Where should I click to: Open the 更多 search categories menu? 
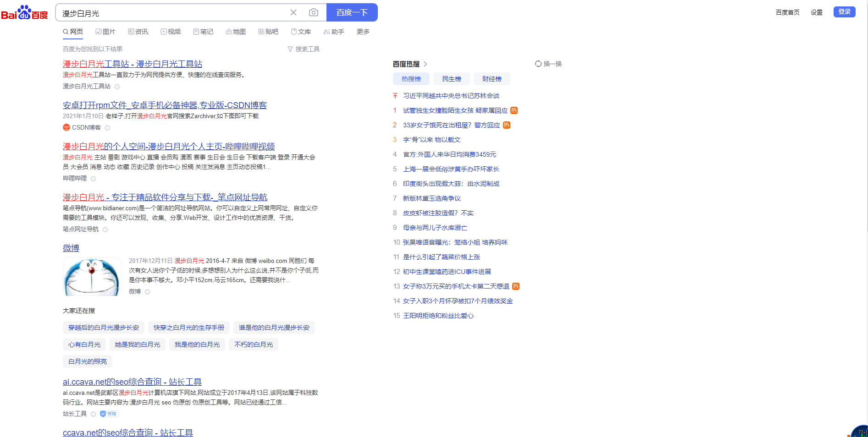point(363,32)
